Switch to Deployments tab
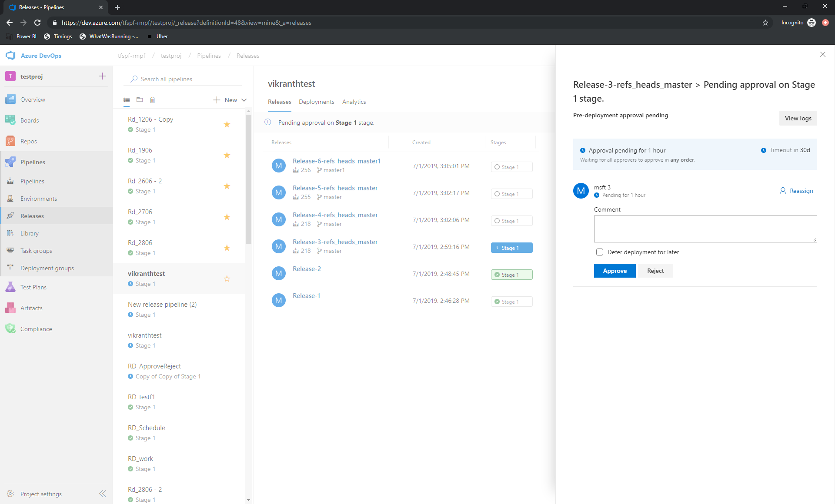Image resolution: width=835 pixels, height=504 pixels. pyautogui.click(x=316, y=101)
